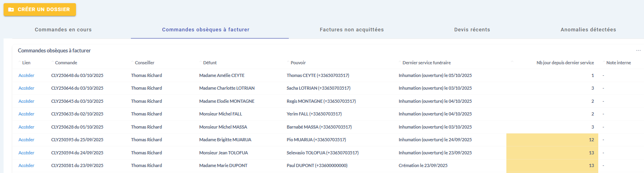
Task: Select the Pouvoir cell Barnabé MASSA
Action: click(x=319, y=127)
